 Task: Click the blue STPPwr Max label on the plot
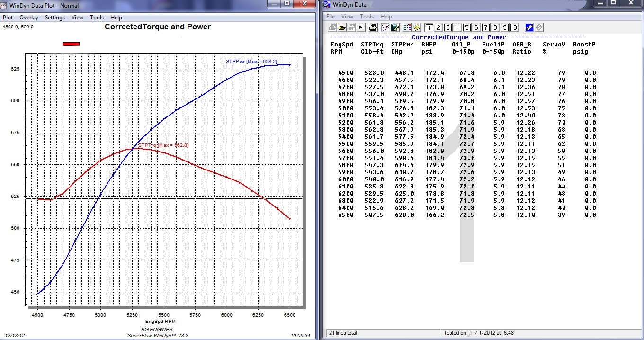coord(251,62)
